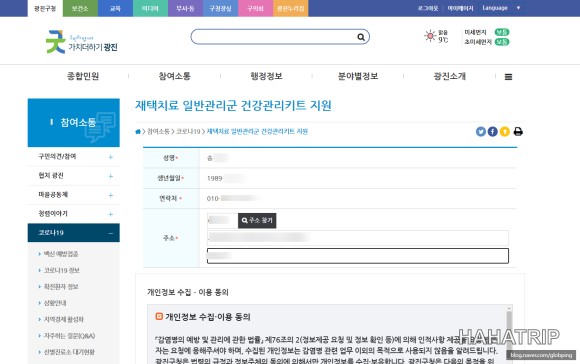Switch to 광진구청 top tab
580x364 pixels.
tap(45, 9)
